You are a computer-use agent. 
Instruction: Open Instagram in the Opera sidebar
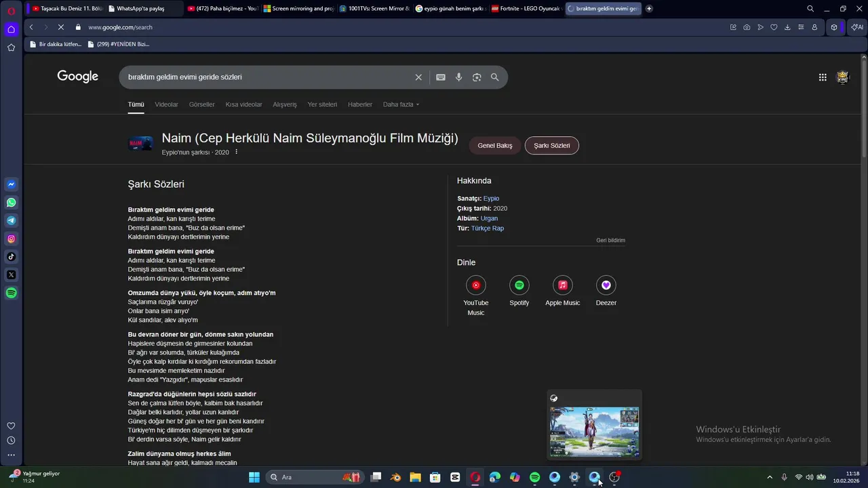12,239
